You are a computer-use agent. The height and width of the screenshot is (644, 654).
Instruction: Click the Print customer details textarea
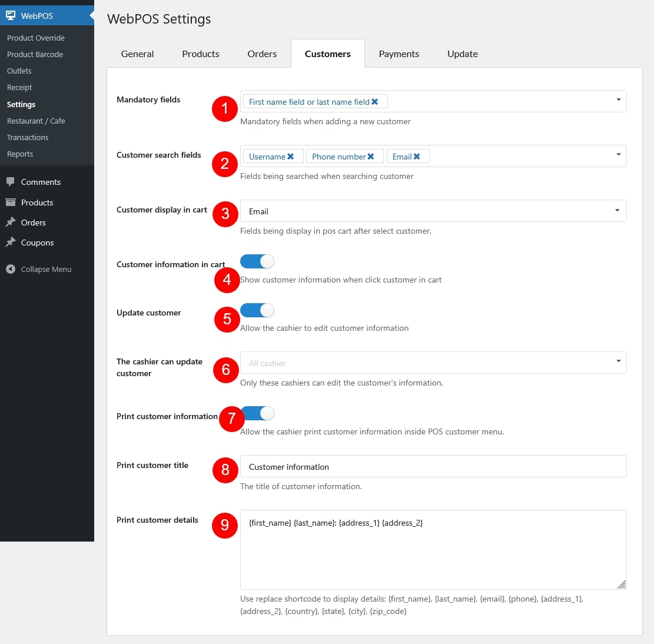click(x=433, y=550)
